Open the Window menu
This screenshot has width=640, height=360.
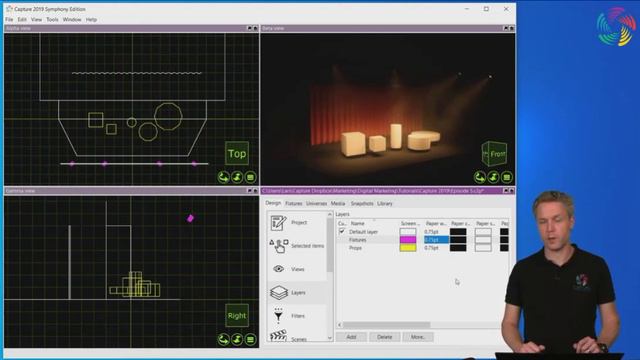point(72,20)
